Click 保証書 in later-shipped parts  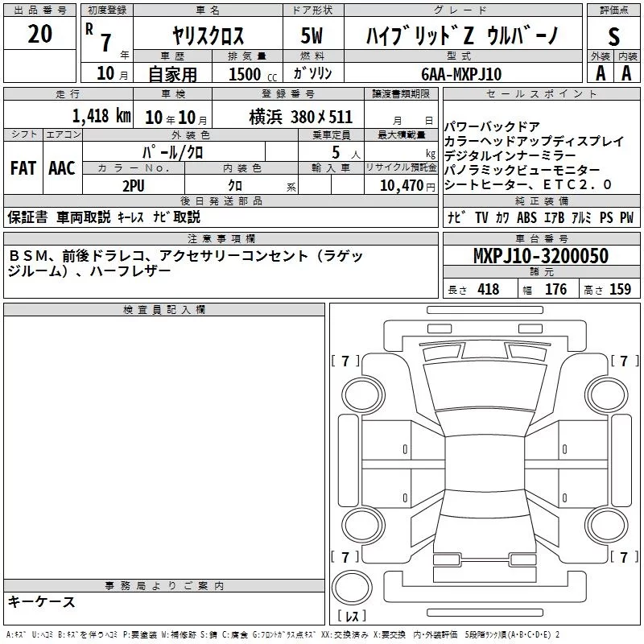(27, 217)
